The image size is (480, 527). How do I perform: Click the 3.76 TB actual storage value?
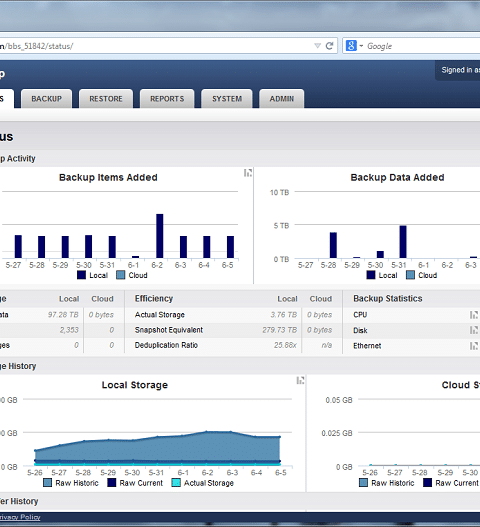[284, 315]
